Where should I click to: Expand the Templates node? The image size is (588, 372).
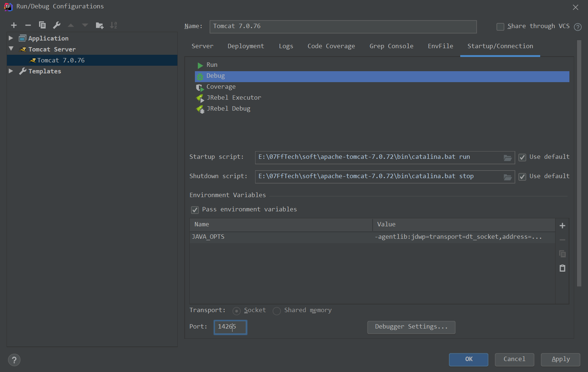tap(11, 71)
